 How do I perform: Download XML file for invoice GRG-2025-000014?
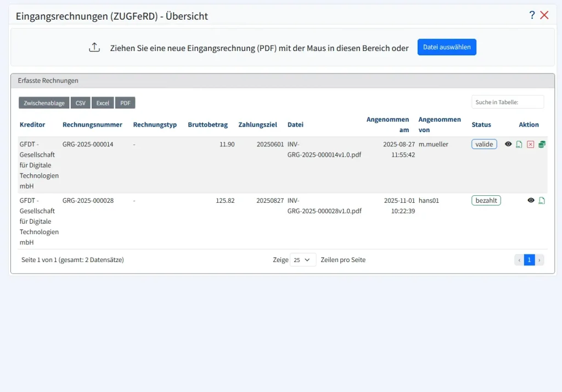pyautogui.click(x=519, y=144)
